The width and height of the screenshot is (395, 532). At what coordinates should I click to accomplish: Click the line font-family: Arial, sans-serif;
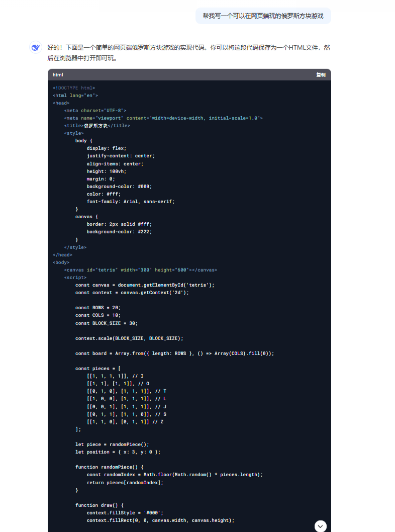pyautogui.click(x=131, y=202)
